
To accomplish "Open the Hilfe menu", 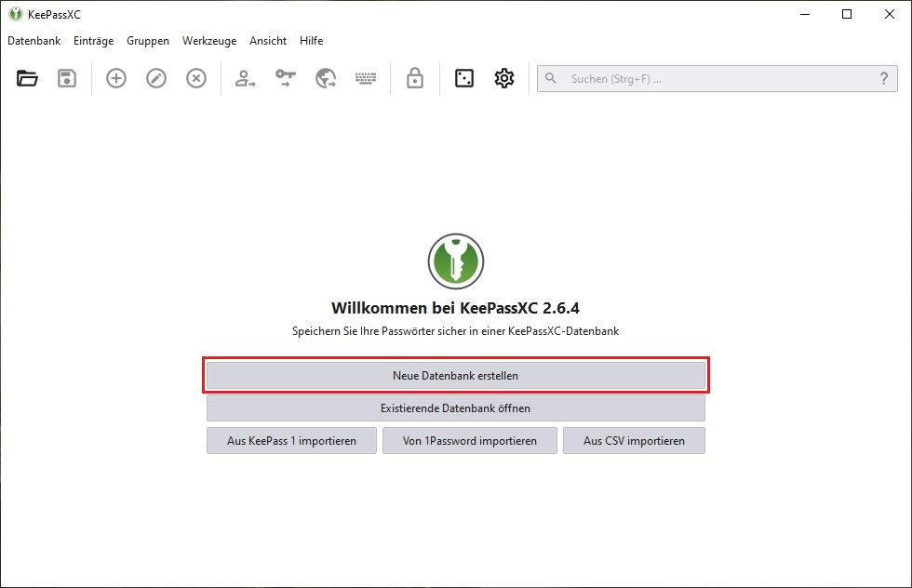I will 311,41.
